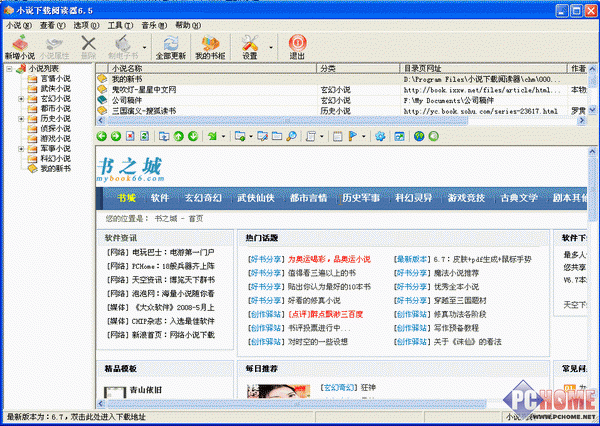Click the green diagonal arrow goto icon
The height and width of the screenshot is (426, 600).
(212, 136)
